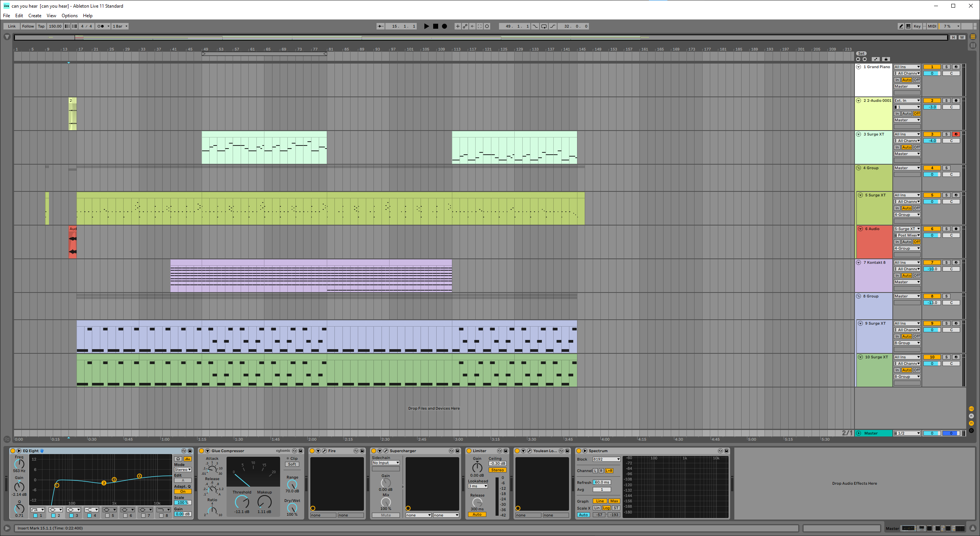
Task: Click the Set locator button
Action: (861, 54)
